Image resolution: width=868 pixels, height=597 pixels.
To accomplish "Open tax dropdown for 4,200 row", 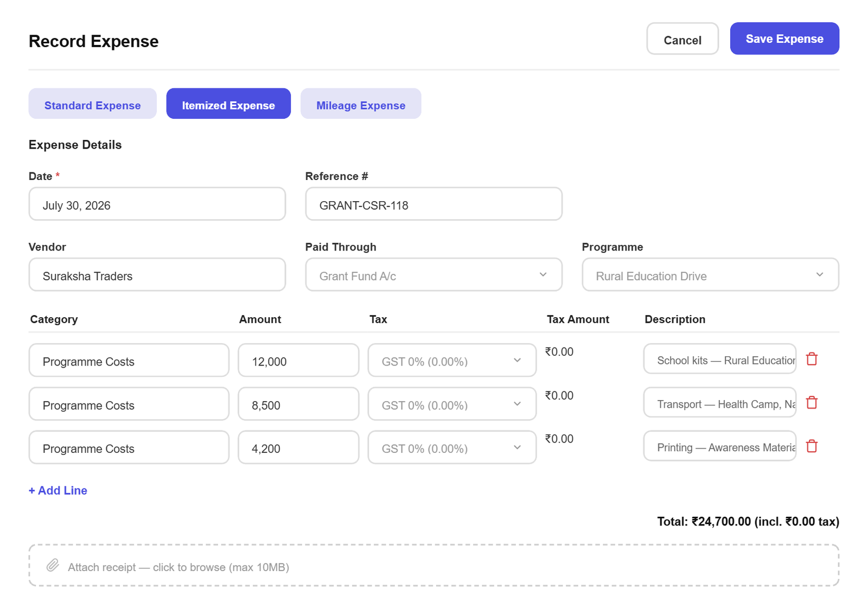I will [452, 447].
